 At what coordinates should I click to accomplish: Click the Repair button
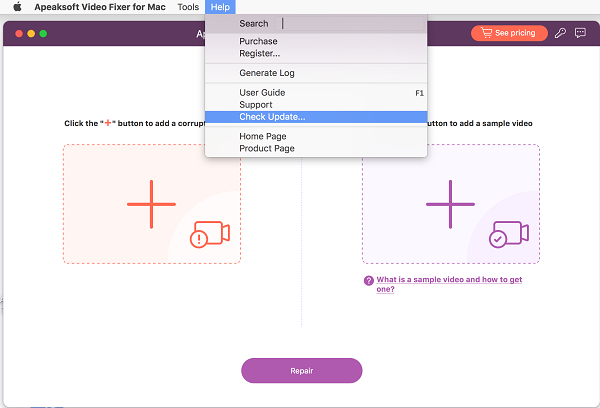(x=302, y=370)
